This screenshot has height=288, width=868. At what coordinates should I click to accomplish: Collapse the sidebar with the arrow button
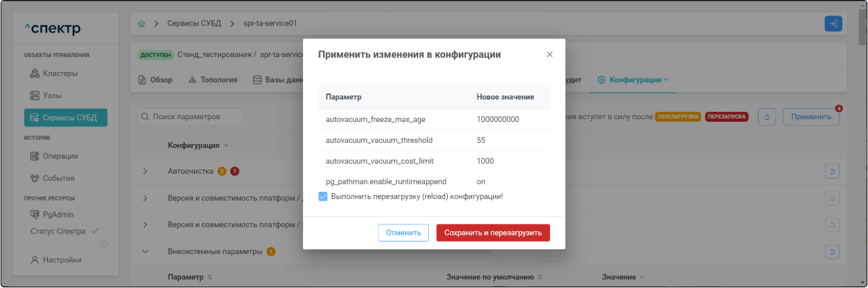[x=103, y=245]
